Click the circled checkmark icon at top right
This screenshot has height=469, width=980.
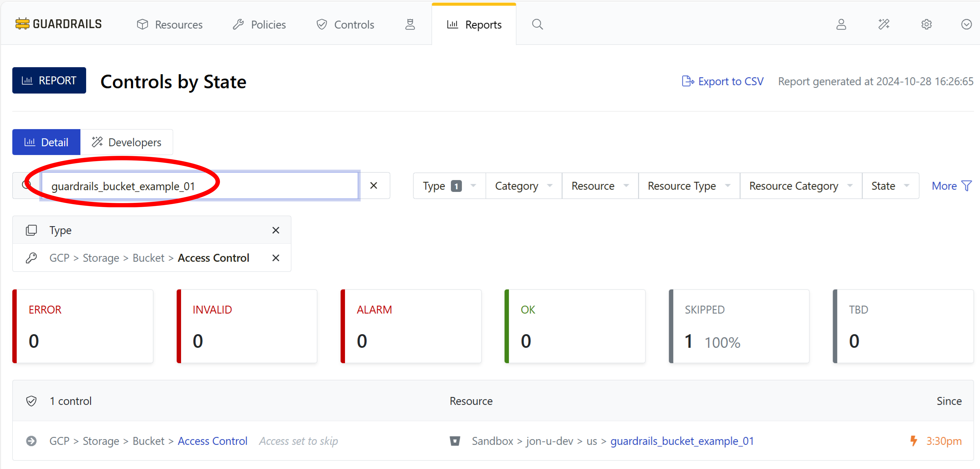tap(966, 24)
